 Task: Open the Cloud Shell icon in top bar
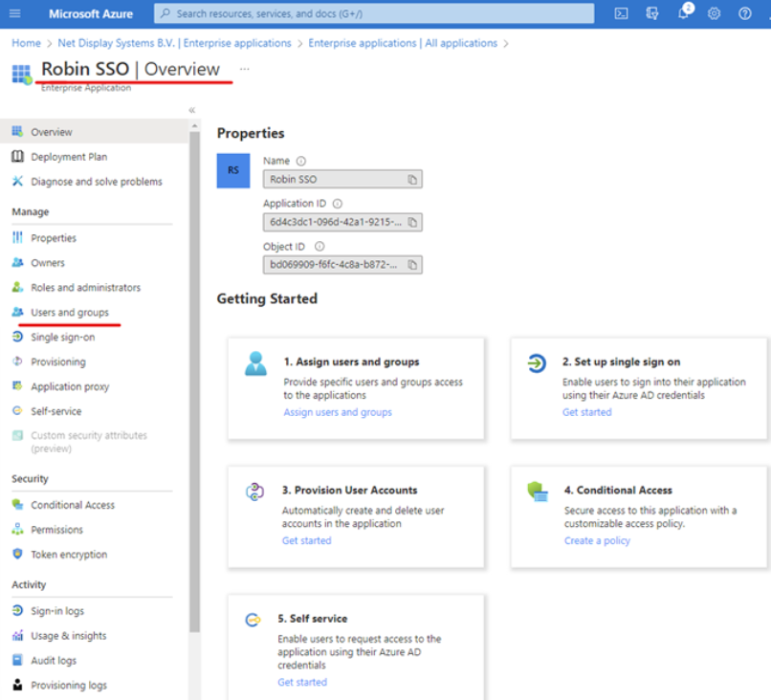click(x=620, y=13)
